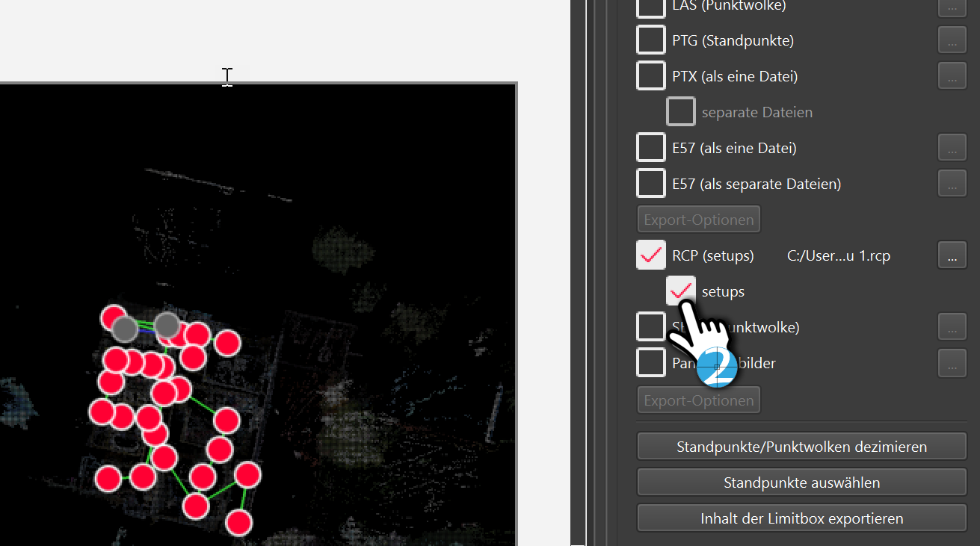Click the Standpunkte/Punktwolken dezimieren button

(801, 446)
